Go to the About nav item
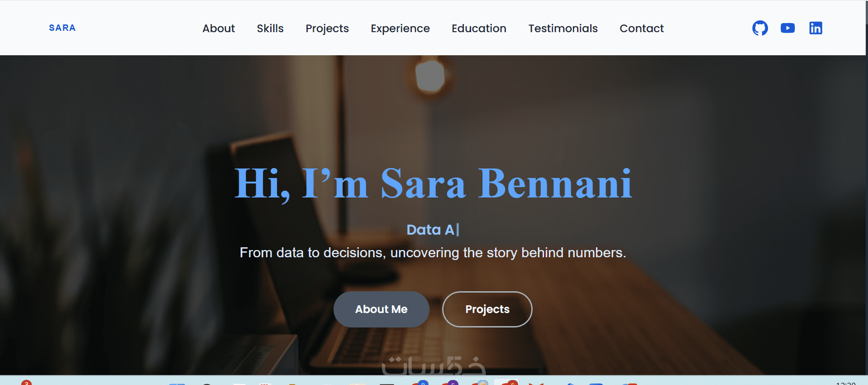Viewport: 868px width, 385px height. point(219,29)
